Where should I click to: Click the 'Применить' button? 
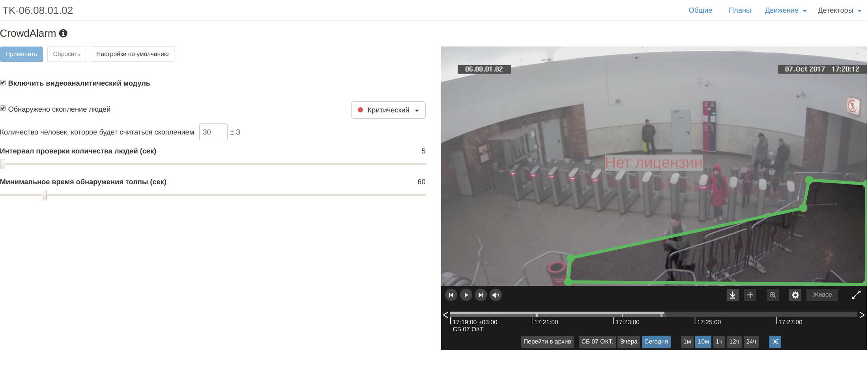pos(21,54)
